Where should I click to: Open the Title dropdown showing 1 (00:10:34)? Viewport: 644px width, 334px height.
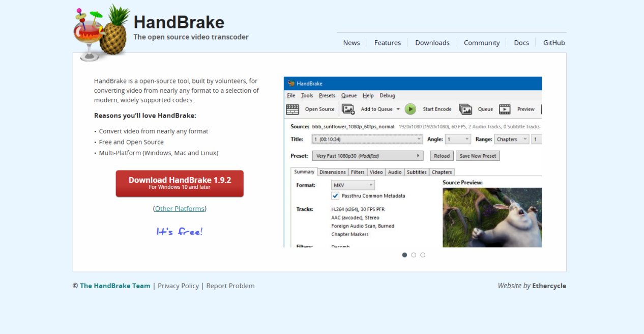[x=367, y=139]
